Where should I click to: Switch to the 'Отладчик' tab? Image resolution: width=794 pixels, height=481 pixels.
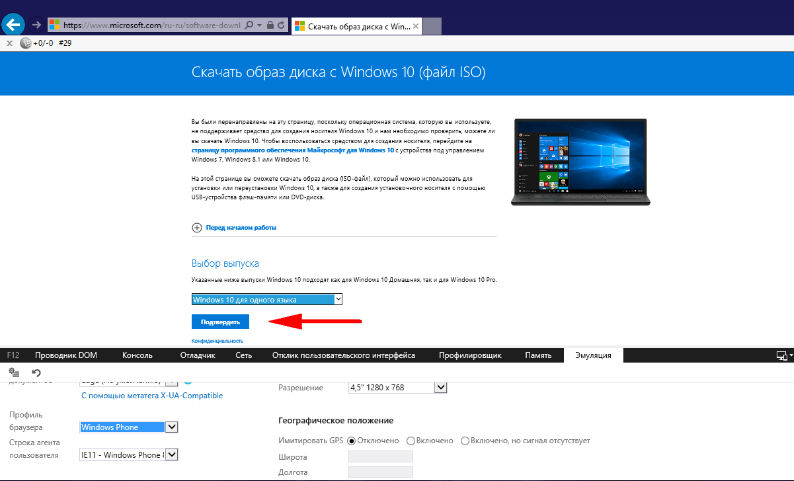tap(197, 355)
